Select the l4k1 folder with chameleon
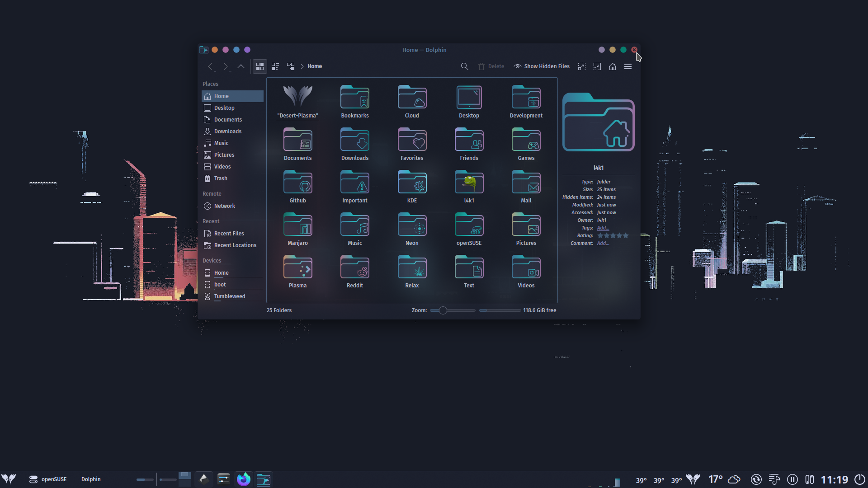Screen dimensions: 868x488 pyautogui.click(x=469, y=187)
